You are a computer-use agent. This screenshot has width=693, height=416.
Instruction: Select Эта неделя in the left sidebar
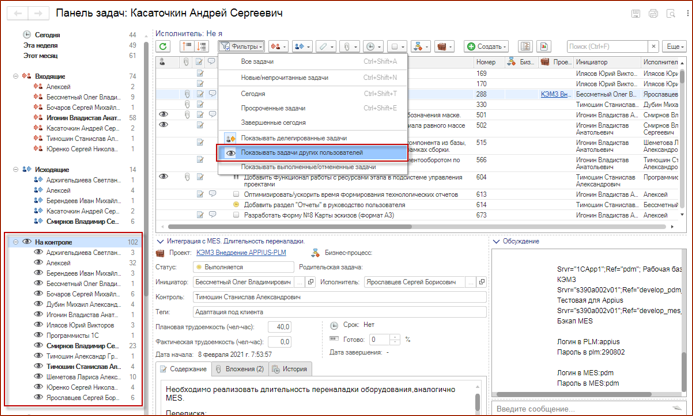tap(40, 45)
